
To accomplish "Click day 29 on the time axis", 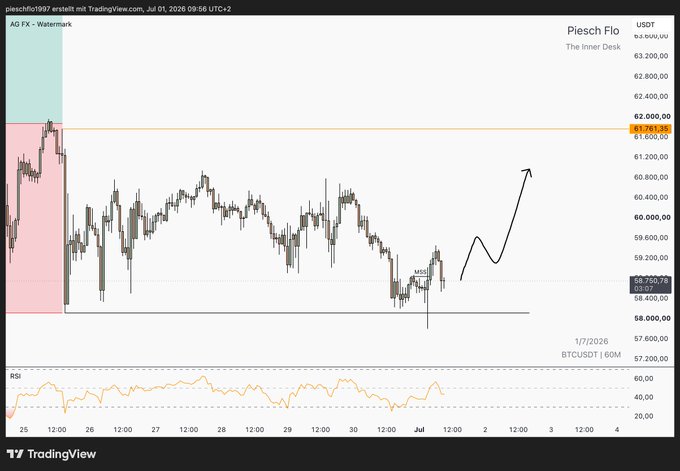I will pyautogui.click(x=288, y=430).
